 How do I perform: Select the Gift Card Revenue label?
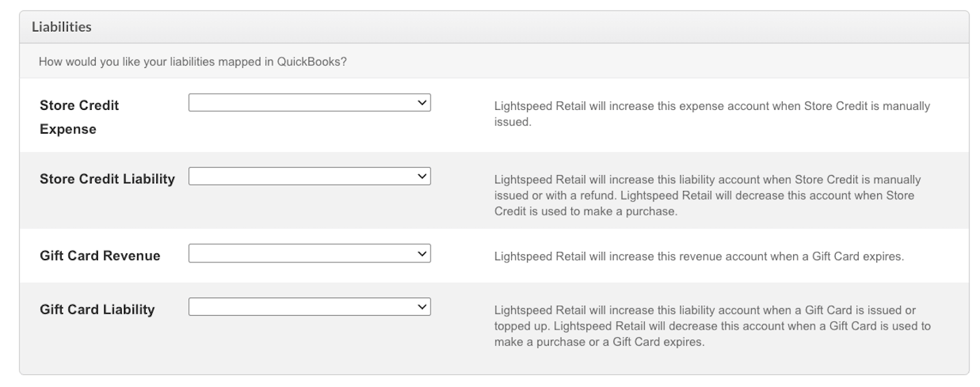pos(100,256)
